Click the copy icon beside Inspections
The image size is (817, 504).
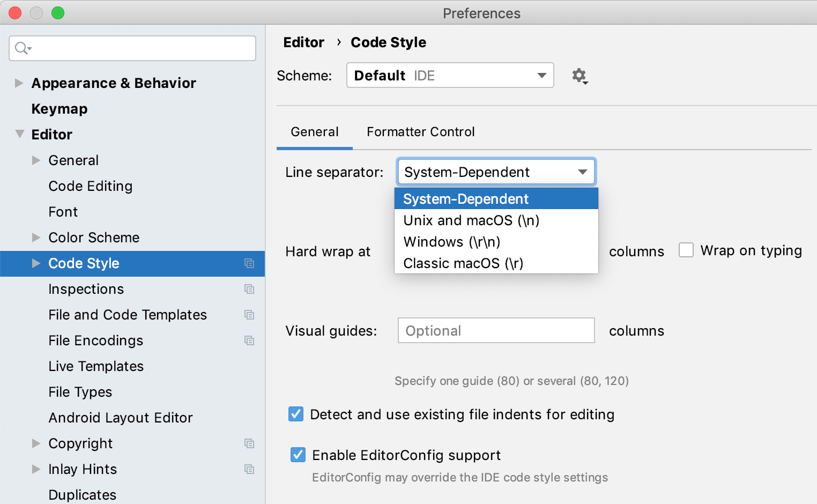click(249, 289)
